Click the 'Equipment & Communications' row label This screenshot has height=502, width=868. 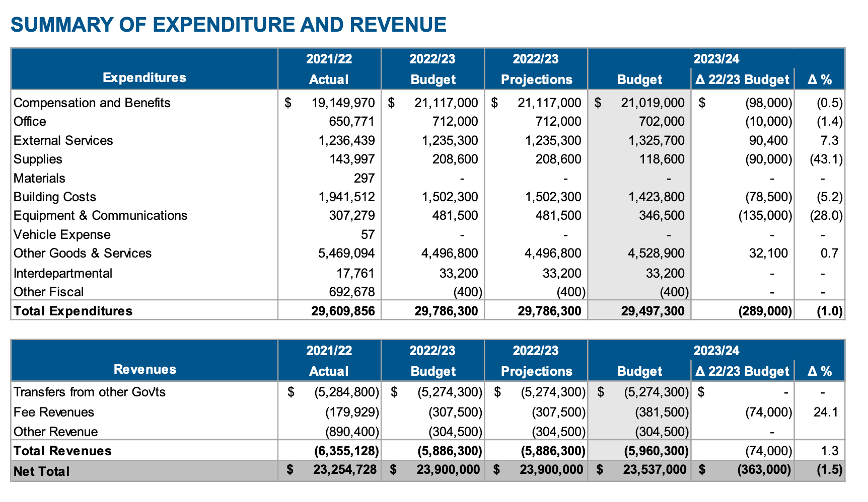click(100, 216)
